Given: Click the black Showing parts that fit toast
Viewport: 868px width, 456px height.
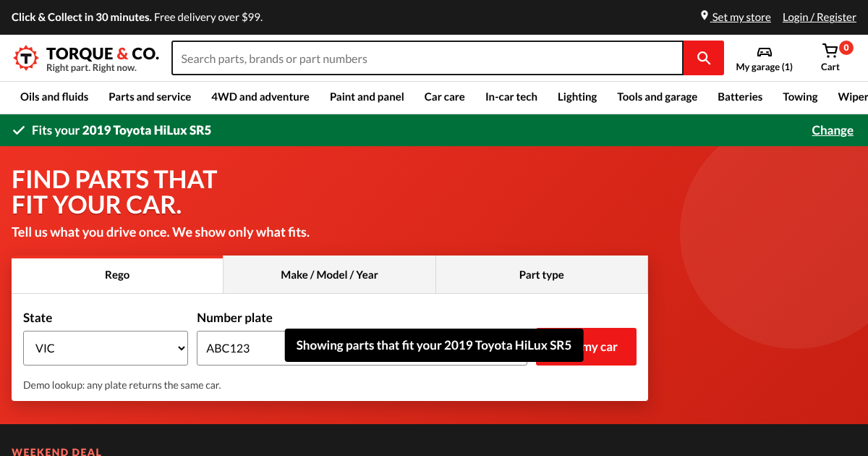Looking at the screenshot, I should click(x=434, y=345).
